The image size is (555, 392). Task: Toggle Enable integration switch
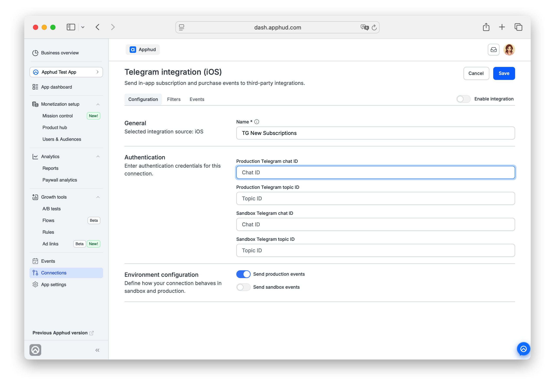coord(463,99)
